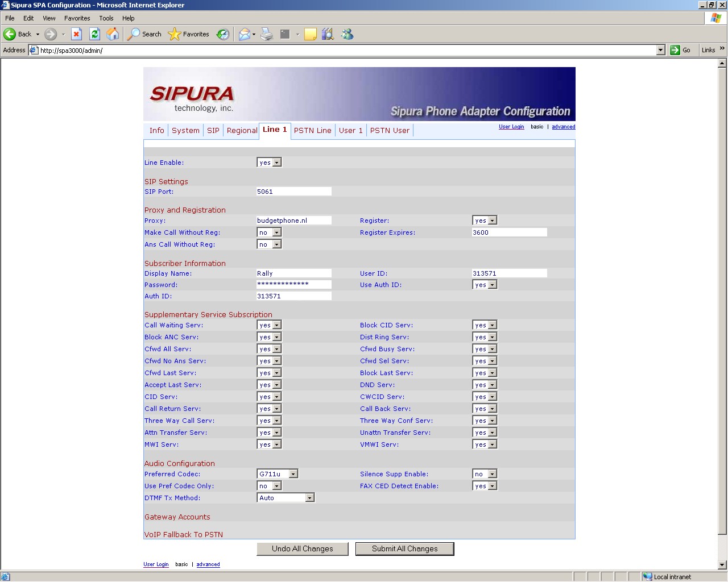728x582 pixels.
Task: Click the vertical scrollbar down arrow
Action: [x=722, y=565]
